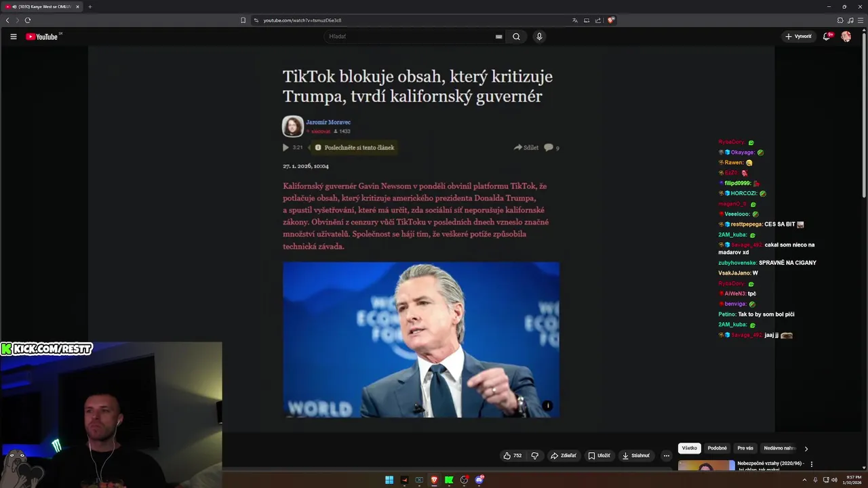This screenshot has height=488, width=868.
Task: Play the article audio with the play triangle
Action: tap(285, 147)
